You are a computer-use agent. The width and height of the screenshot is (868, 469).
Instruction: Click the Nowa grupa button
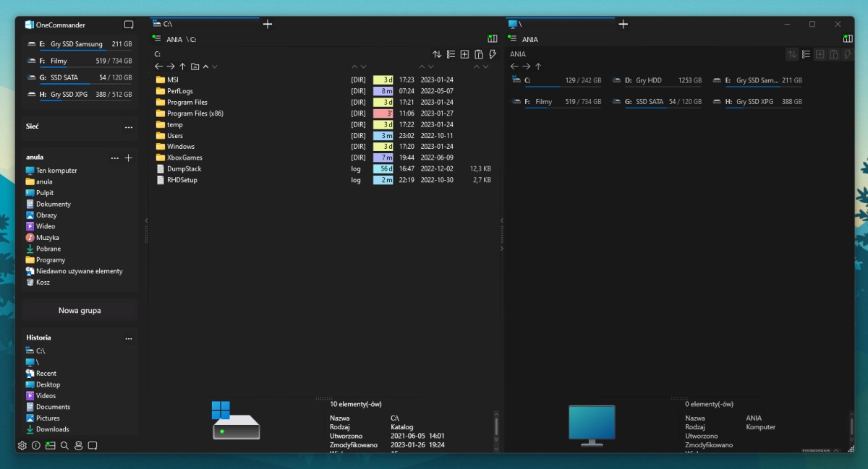click(x=80, y=311)
